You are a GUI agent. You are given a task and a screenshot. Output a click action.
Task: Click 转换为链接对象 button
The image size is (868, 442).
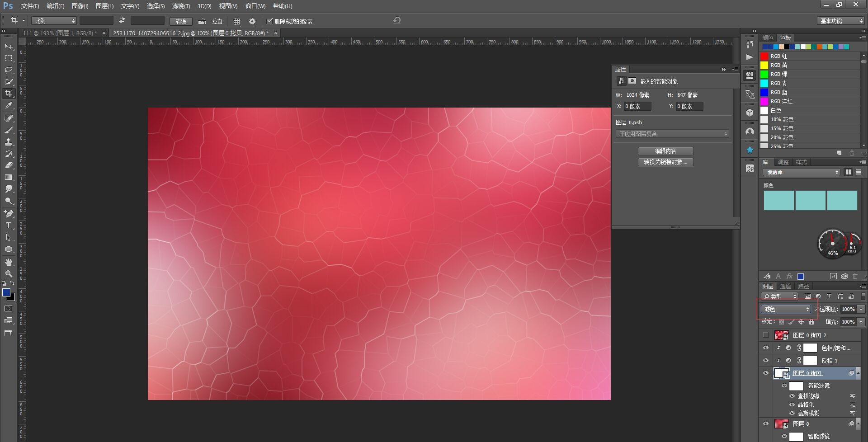coord(665,162)
